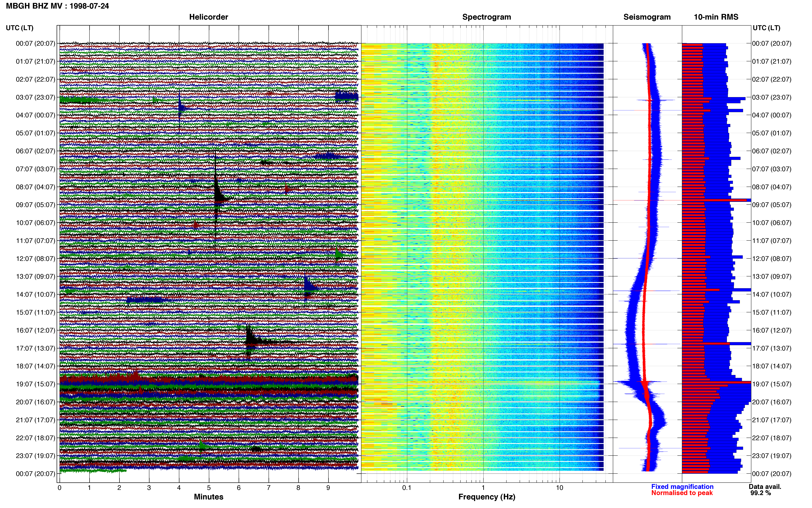Click the longest red RMS bar near 08:50
The image size is (812, 508).
pos(714,200)
